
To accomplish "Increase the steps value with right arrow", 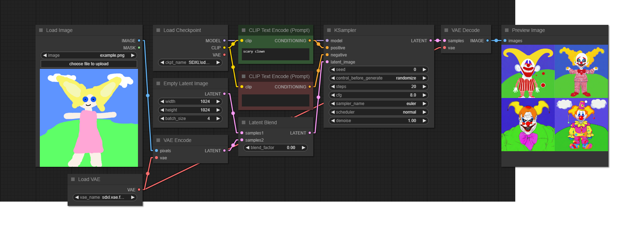I will pos(424,87).
